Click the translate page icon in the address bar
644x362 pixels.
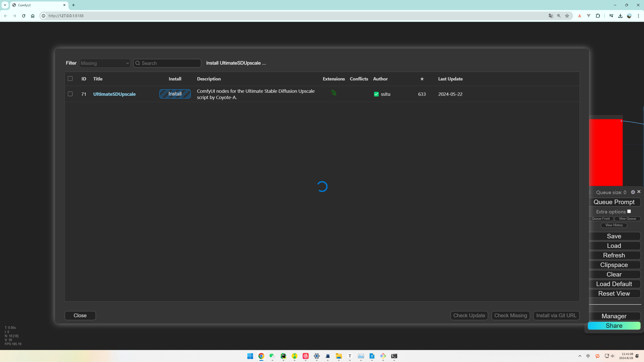(x=551, y=16)
